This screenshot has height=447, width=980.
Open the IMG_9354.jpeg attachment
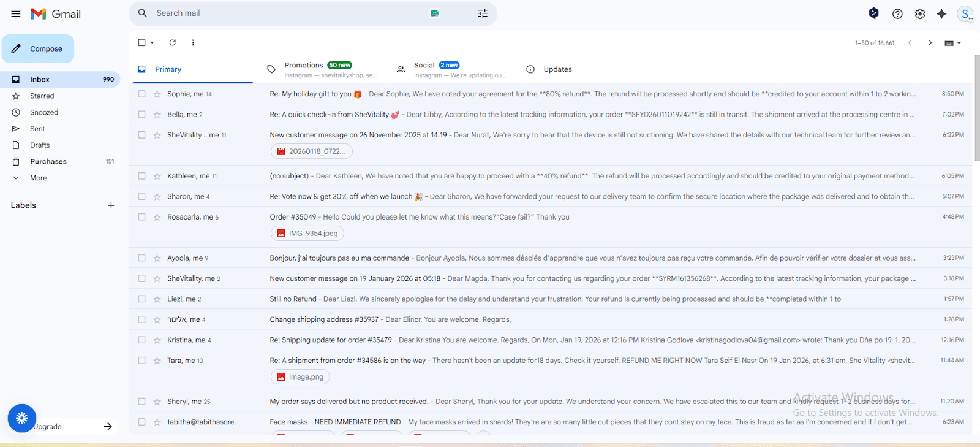(x=307, y=234)
